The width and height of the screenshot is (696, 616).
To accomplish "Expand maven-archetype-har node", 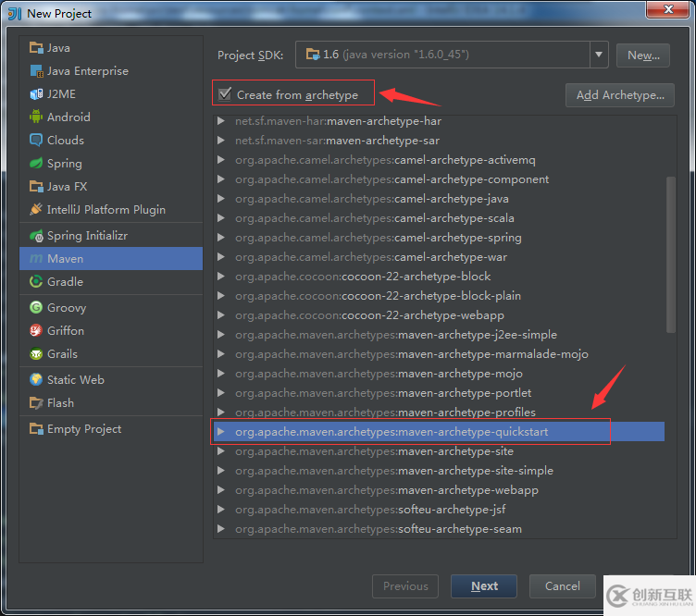I will 221,120.
